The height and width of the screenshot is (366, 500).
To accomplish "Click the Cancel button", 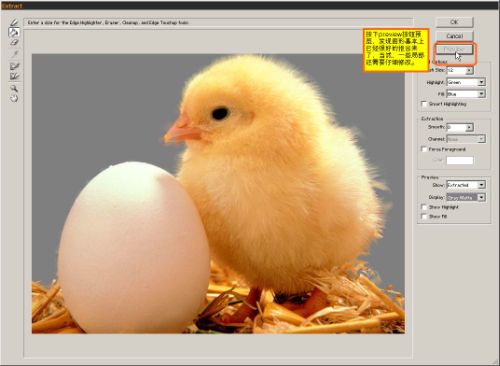I will click(x=454, y=36).
